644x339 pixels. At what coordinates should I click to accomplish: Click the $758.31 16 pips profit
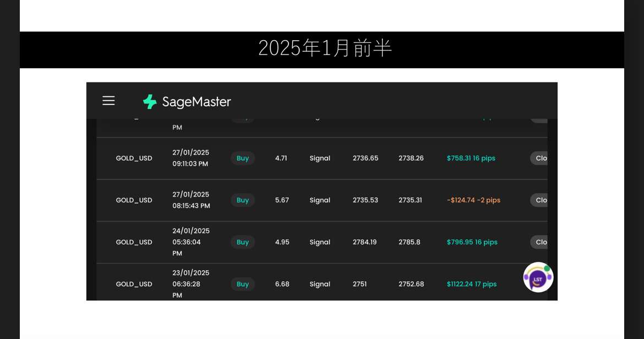pyautogui.click(x=471, y=158)
